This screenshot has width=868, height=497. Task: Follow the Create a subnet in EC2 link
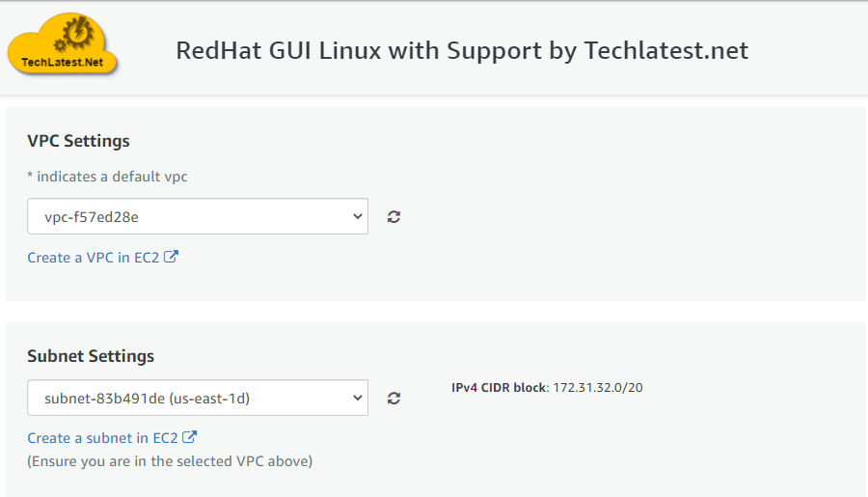(x=103, y=438)
